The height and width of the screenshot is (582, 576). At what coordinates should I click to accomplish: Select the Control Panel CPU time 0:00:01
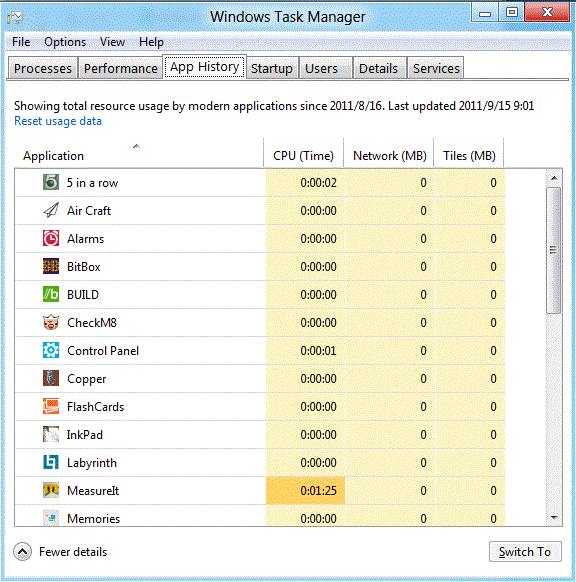305,351
